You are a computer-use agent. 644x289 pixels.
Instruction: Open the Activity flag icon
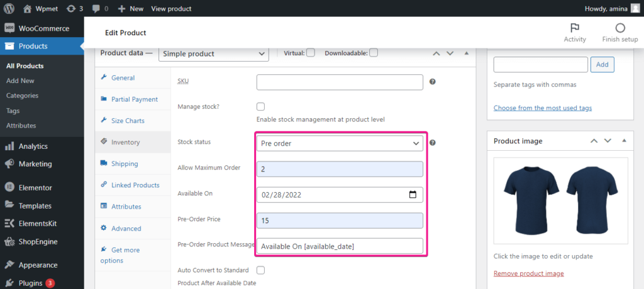click(x=574, y=28)
